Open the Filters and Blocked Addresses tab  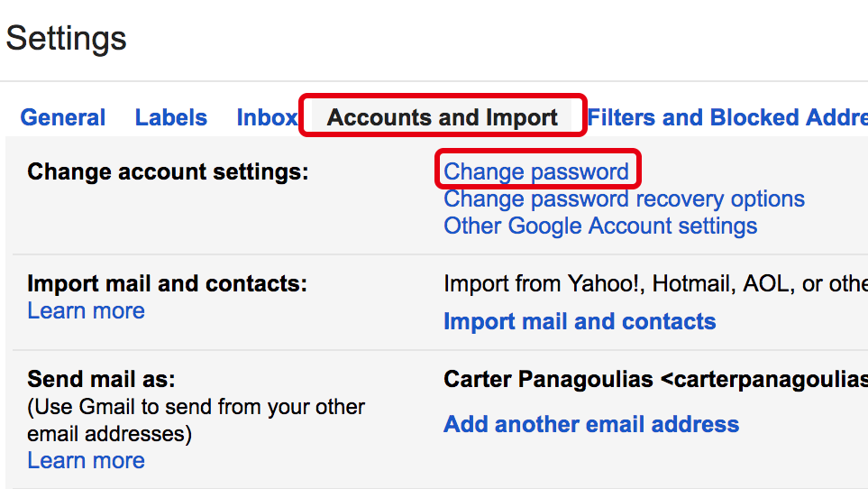pos(726,118)
